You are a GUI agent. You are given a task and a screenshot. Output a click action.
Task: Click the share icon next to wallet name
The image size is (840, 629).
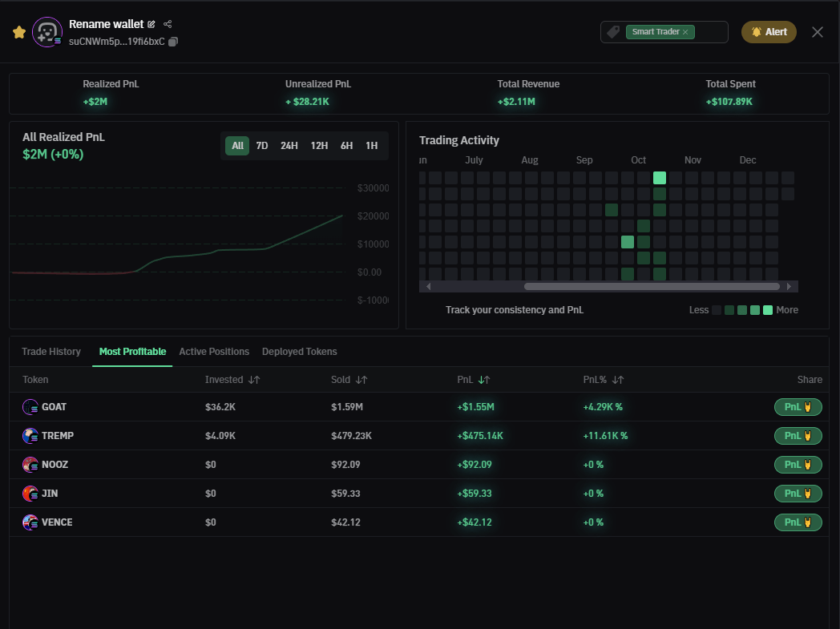tap(168, 25)
